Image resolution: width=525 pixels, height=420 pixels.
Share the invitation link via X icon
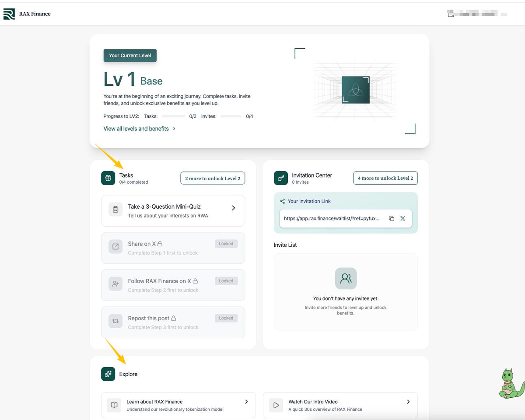403,218
